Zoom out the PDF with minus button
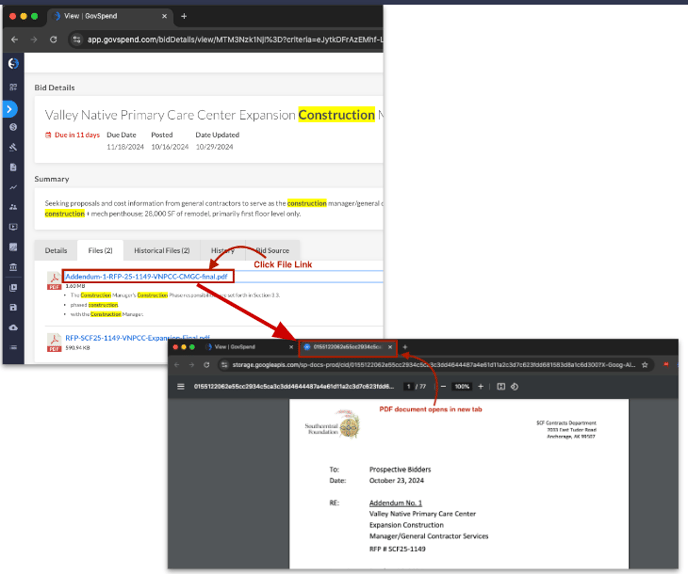688x574 pixels. pyautogui.click(x=443, y=387)
